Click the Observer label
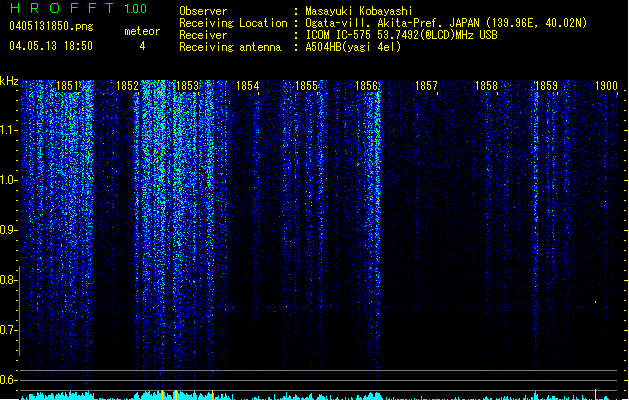 pyautogui.click(x=203, y=11)
